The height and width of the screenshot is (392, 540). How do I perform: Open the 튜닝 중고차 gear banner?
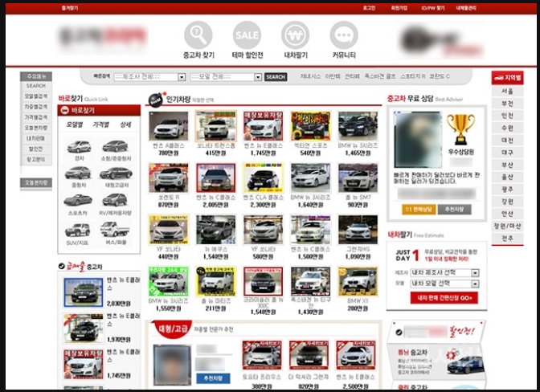point(436,362)
